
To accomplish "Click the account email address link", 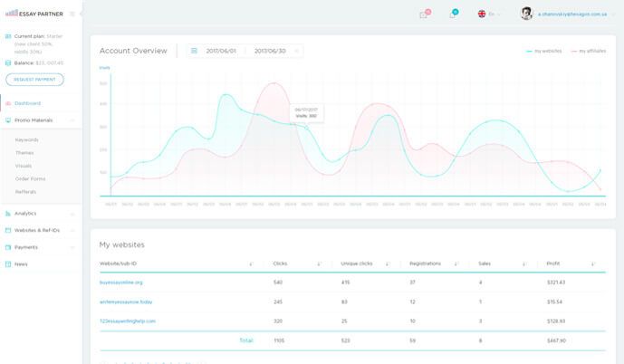I will click(x=572, y=14).
